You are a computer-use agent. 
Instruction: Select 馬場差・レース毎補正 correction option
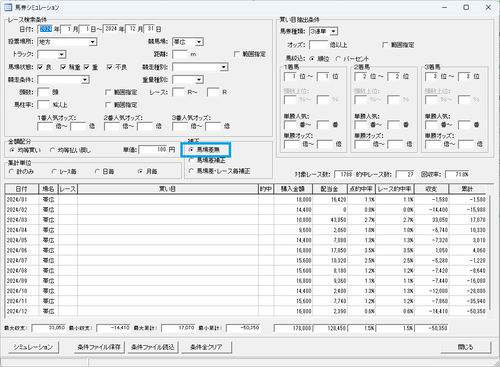(x=191, y=171)
